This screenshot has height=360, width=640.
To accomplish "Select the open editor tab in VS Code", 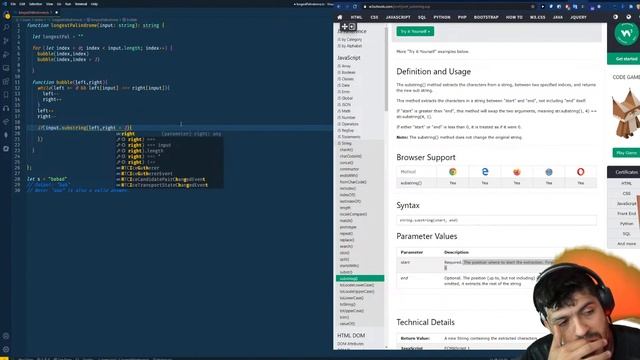I will coord(37,13).
